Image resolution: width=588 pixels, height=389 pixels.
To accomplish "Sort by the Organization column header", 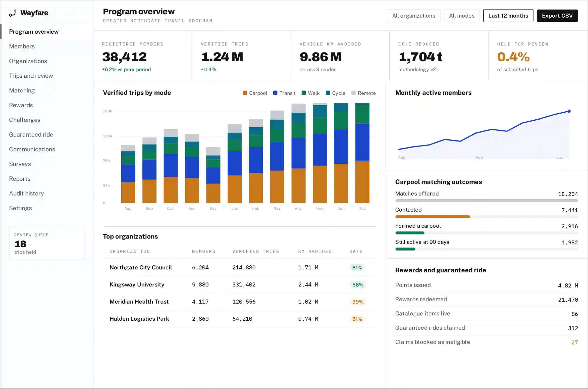I will 130,251.
